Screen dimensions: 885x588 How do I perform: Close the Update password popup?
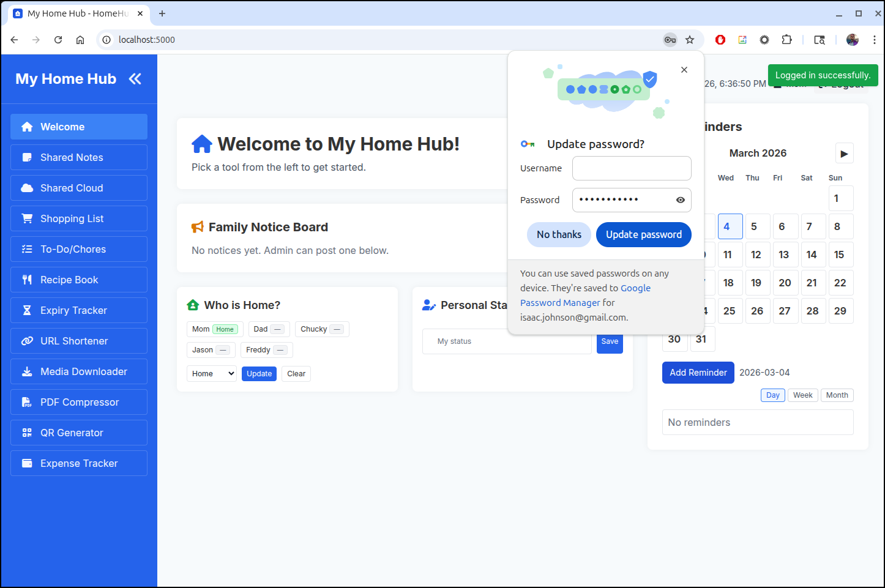pos(684,70)
